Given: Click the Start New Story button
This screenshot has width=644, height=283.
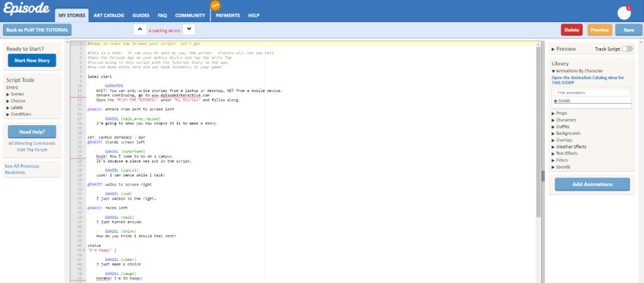Looking at the screenshot, I should (x=32, y=60).
